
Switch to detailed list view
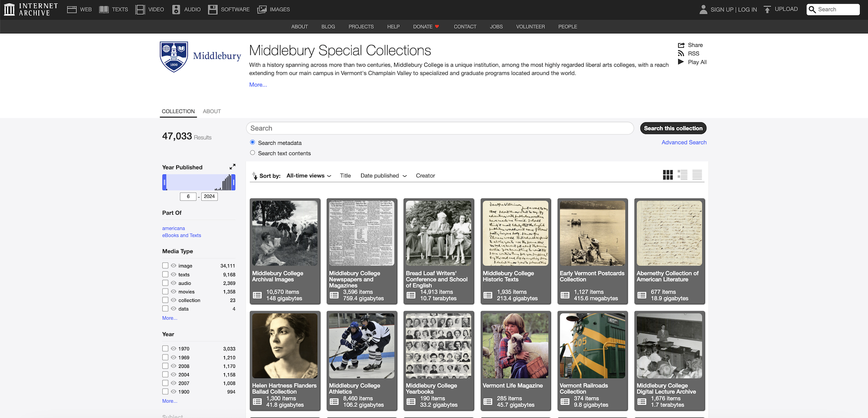click(683, 175)
